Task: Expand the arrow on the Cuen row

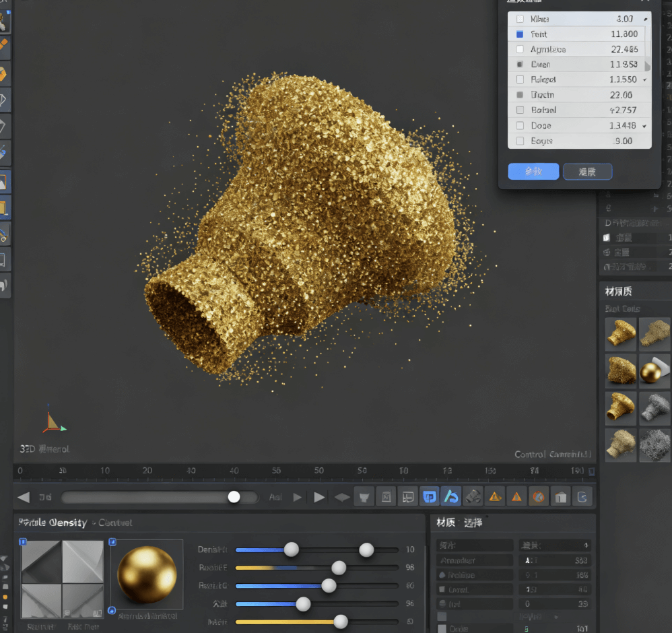Action: click(x=647, y=65)
